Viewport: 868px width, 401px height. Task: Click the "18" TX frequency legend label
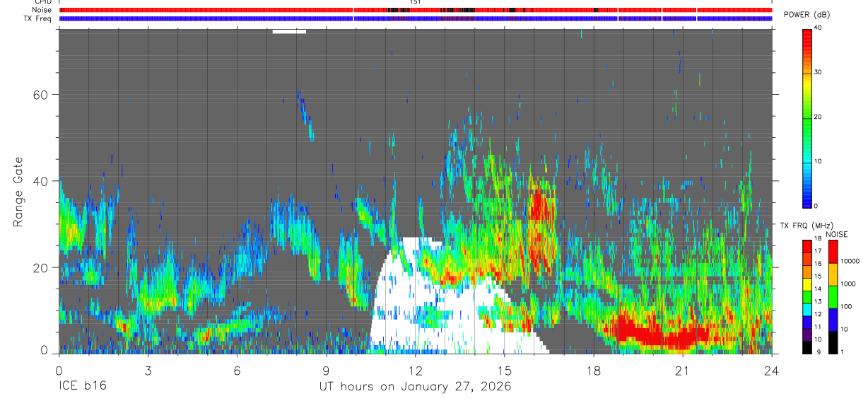point(818,240)
